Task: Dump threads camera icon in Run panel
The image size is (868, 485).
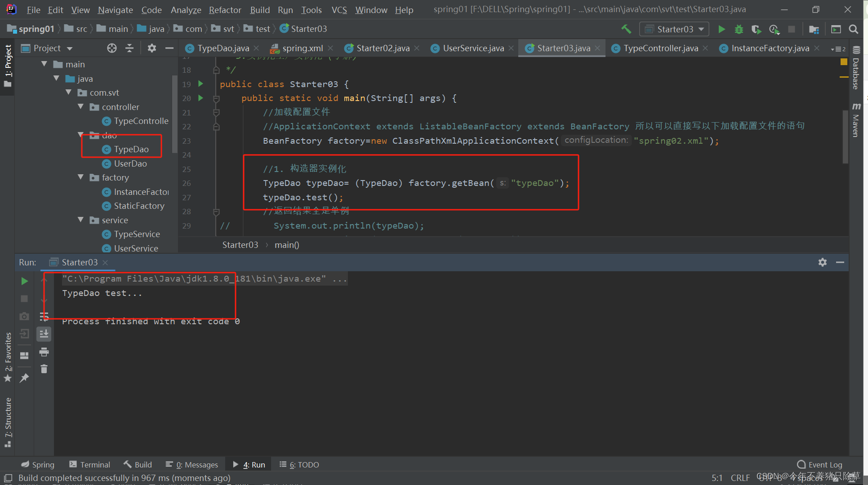Action: click(25, 317)
